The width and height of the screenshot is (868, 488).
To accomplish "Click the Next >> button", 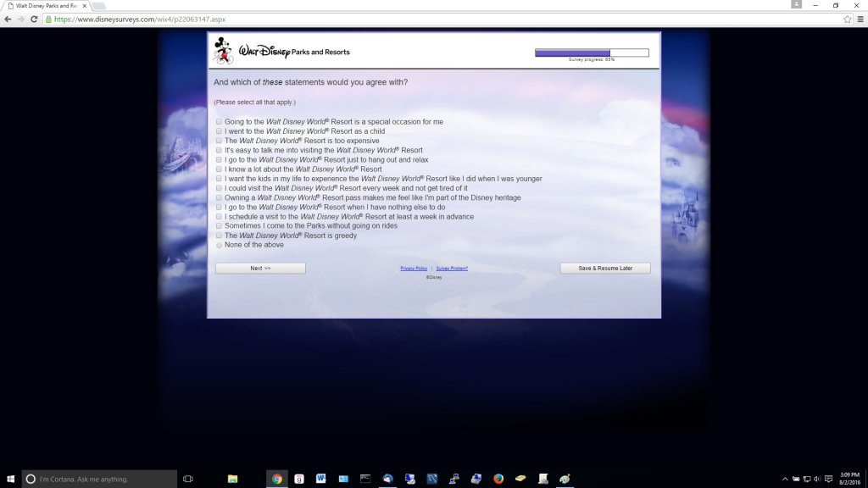I will tap(260, 268).
